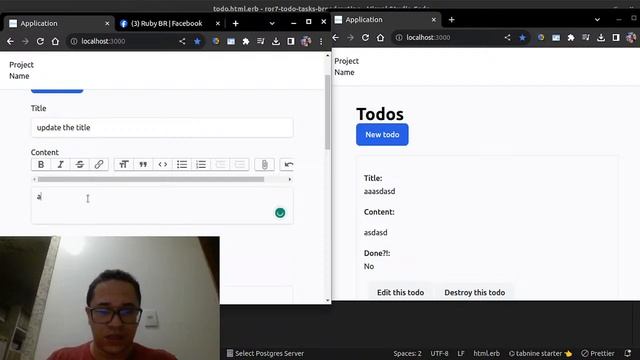The image size is (640, 360).
Task: Open the left browser's three-dot menu
Action: (321, 41)
